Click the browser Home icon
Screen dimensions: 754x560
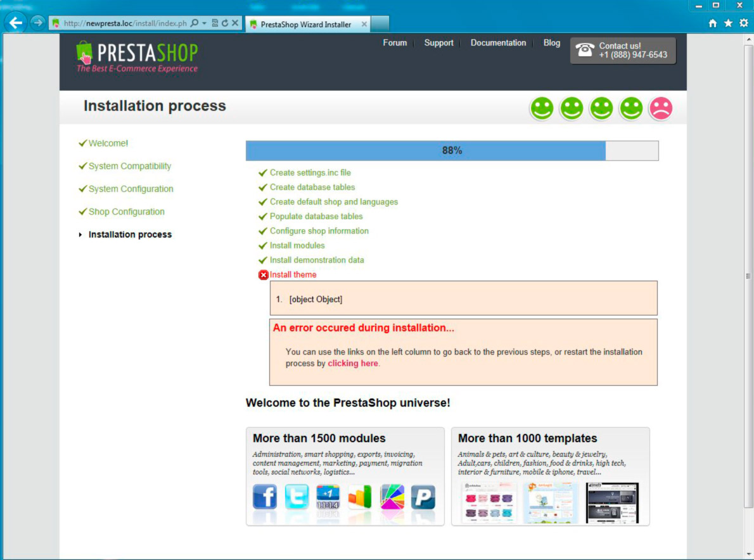tap(713, 23)
